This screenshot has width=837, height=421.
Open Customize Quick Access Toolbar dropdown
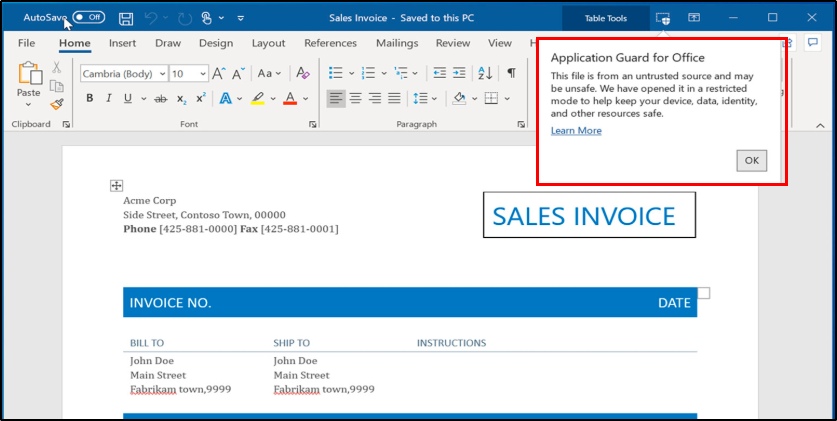click(x=241, y=19)
